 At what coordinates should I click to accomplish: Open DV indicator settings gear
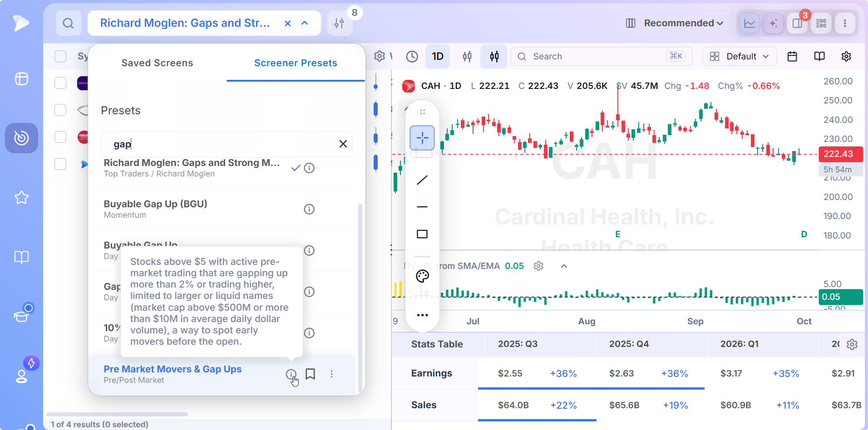click(538, 266)
